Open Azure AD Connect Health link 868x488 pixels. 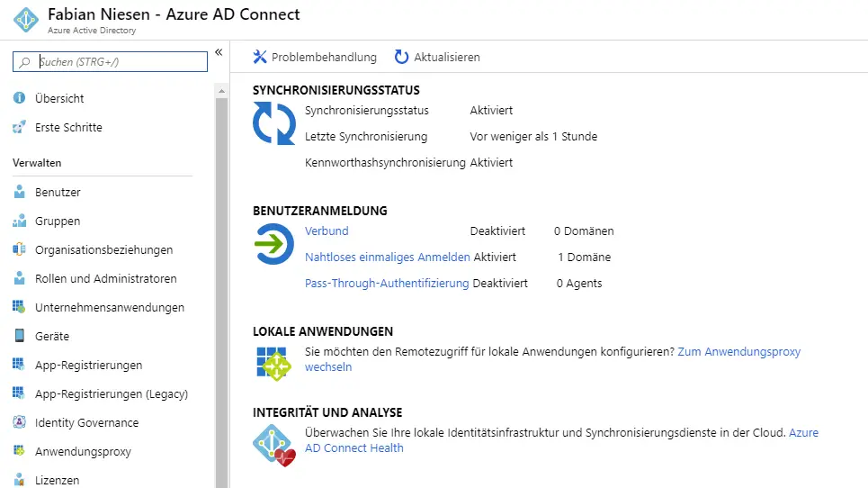pos(354,448)
